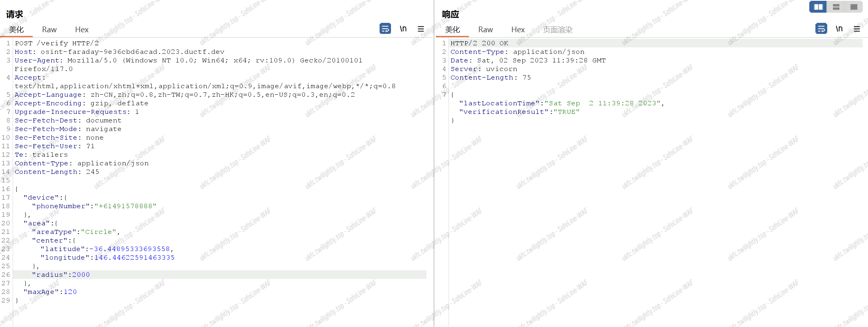Open the Hex tab in the request panel
The width and height of the screenshot is (868, 327).
[x=82, y=29]
